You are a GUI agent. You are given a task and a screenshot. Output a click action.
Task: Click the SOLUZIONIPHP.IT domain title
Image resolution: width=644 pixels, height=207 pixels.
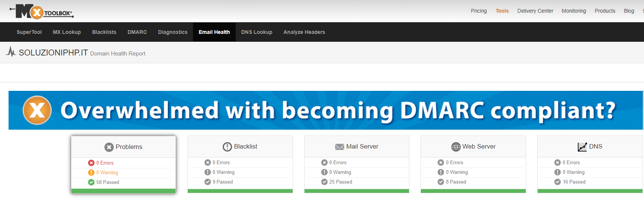(53, 52)
